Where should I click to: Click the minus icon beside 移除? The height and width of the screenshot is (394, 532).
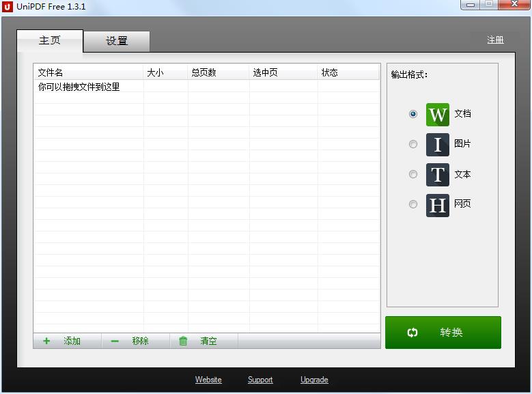point(115,341)
